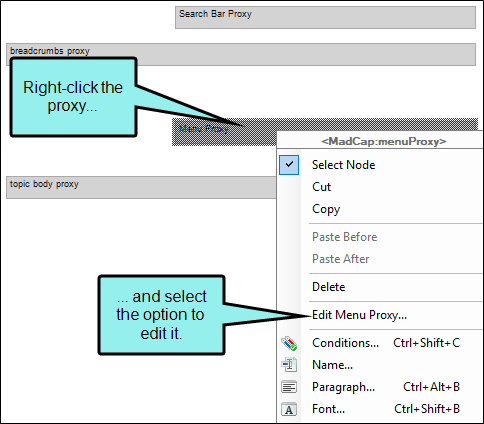Select the Search Bar Proxy block
This screenshot has height=424, width=484.
[325, 17]
